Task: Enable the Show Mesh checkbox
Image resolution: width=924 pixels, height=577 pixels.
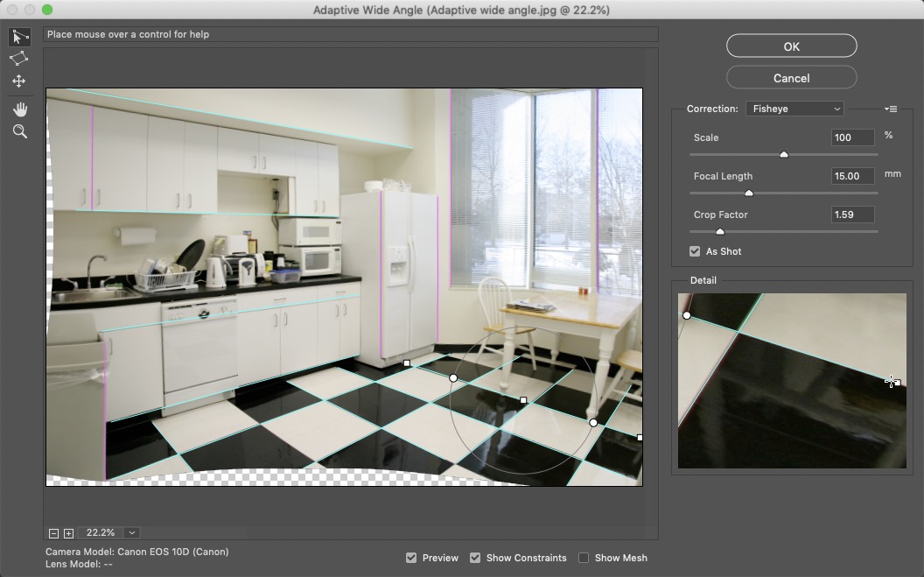Action: (x=584, y=558)
